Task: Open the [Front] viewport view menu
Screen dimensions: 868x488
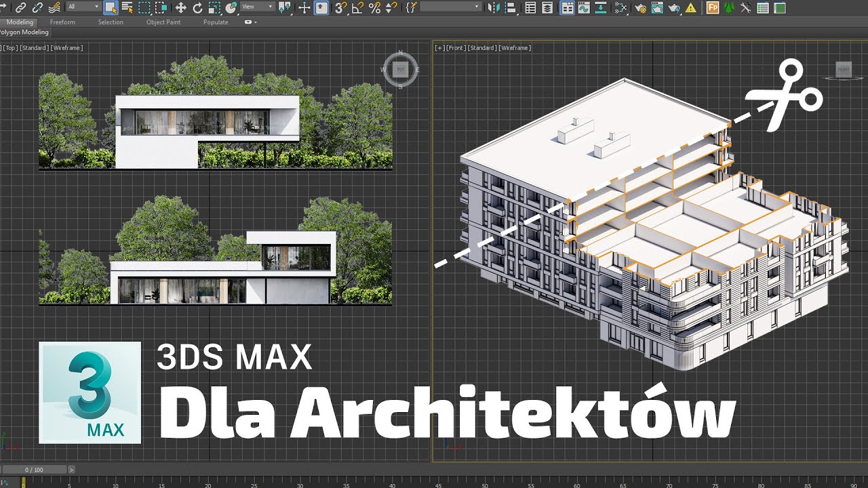Action: click(455, 48)
